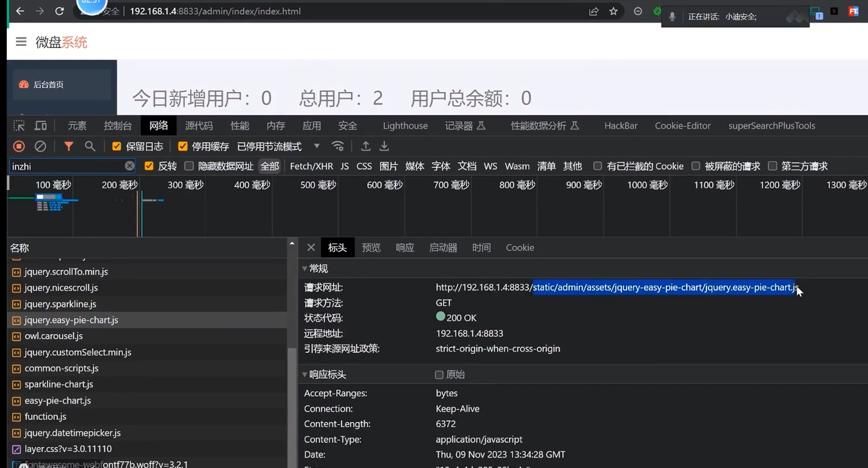Check 被屏蔽的请求 option
The height and width of the screenshot is (468, 868).
(x=696, y=166)
